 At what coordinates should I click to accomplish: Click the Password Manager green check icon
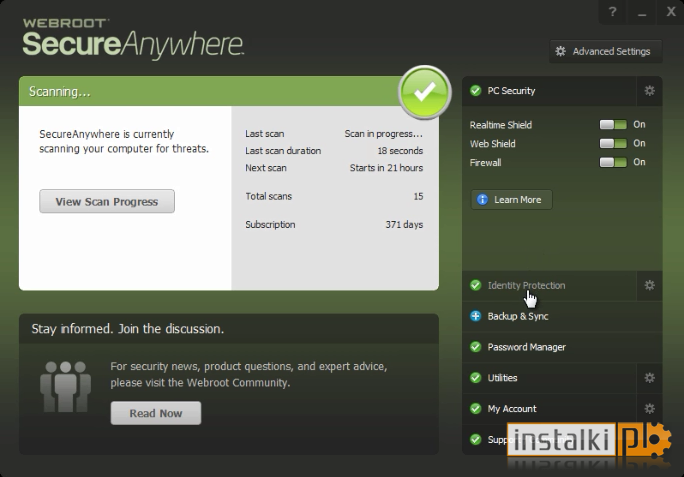point(475,347)
